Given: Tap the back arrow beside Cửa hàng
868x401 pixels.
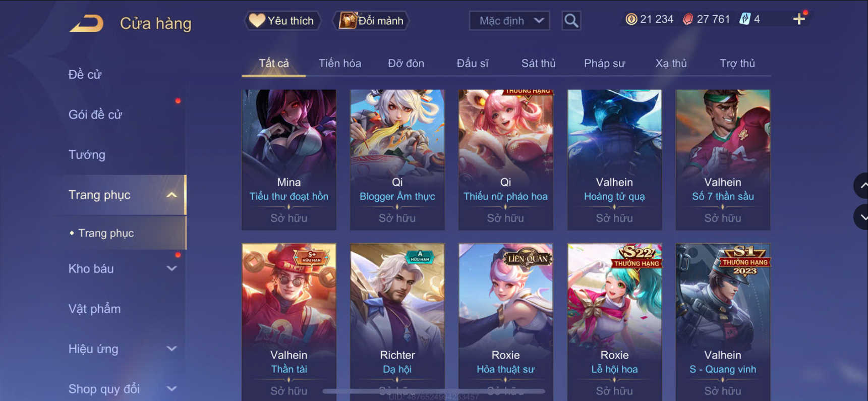Looking at the screenshot, I should (87, 23).
